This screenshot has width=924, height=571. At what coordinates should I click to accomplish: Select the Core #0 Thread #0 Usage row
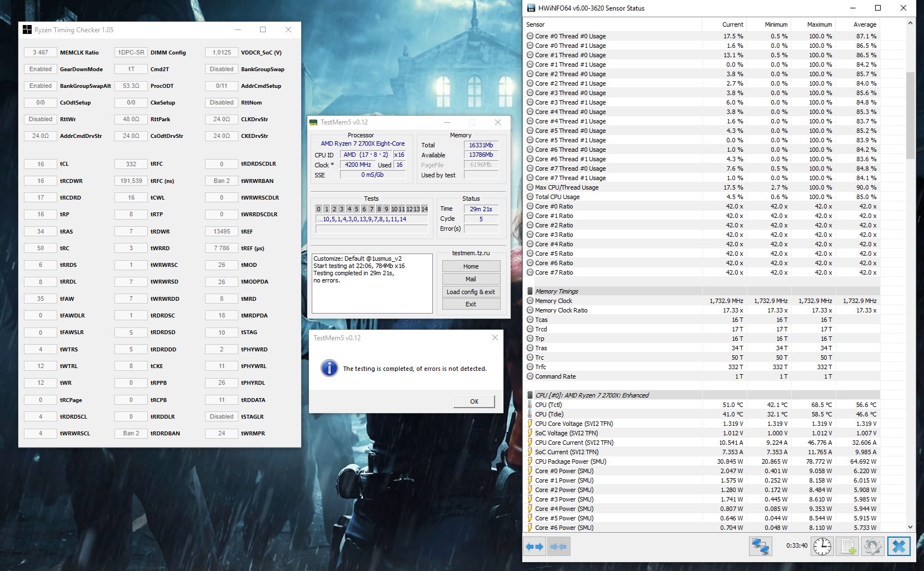tap(702, 36)
